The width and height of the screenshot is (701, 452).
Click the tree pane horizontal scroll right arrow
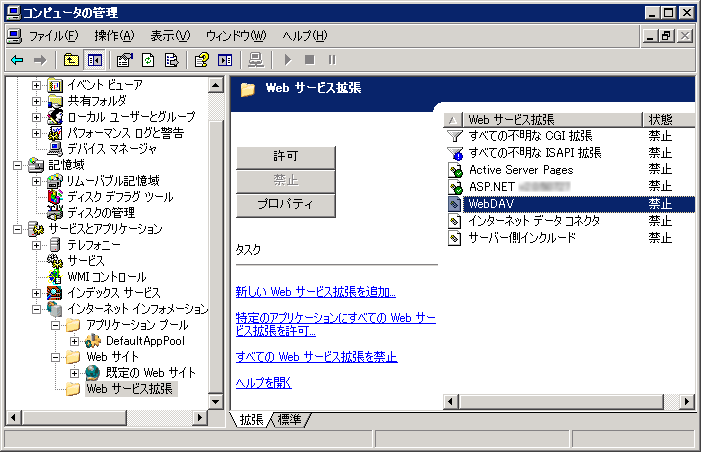[199, 418]
